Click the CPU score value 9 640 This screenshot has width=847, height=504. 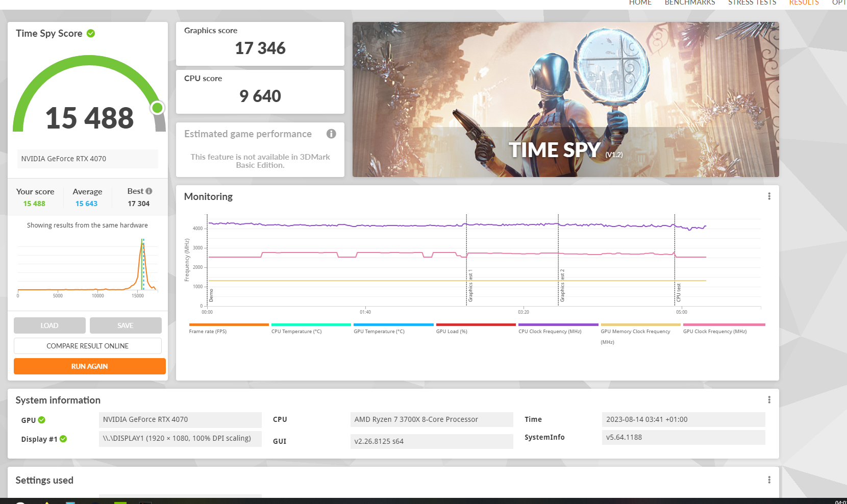(260, 96)
